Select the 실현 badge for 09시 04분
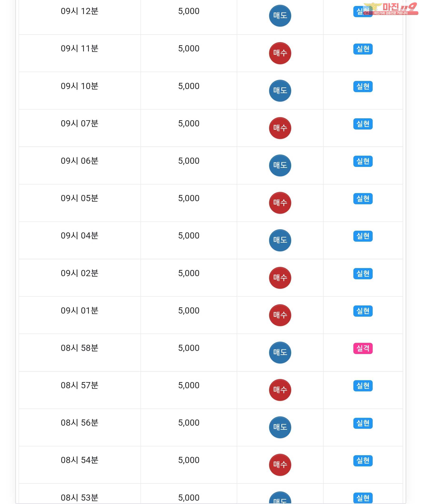Screen dimensions: 421x504 pos(363,236)
